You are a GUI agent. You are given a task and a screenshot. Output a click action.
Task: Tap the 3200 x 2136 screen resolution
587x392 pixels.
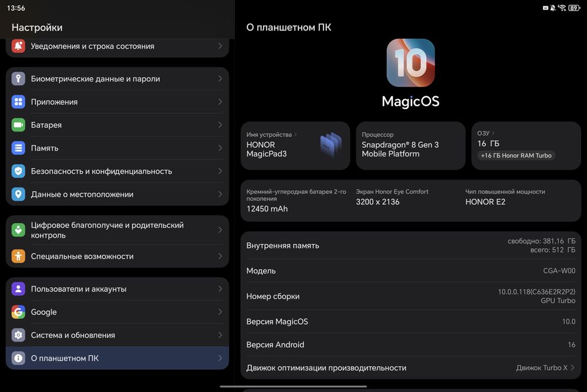point(377,202)
